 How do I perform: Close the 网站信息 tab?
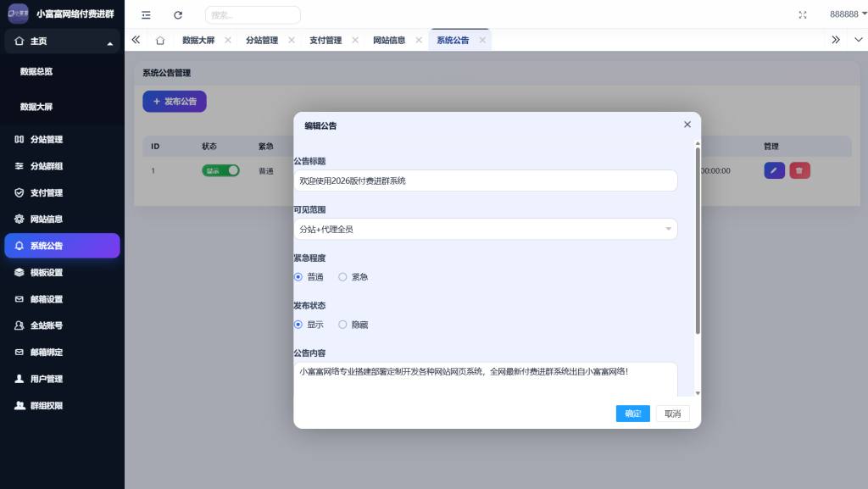(419, 40)
